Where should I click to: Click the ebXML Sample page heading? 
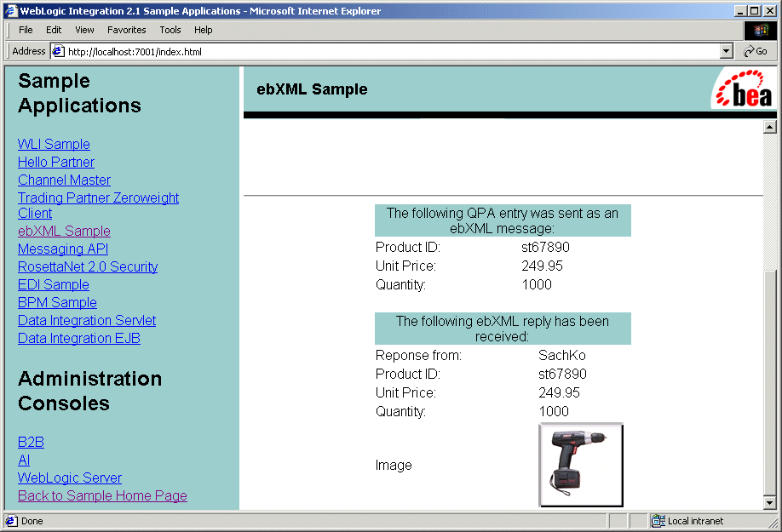[x=312, y=89]
